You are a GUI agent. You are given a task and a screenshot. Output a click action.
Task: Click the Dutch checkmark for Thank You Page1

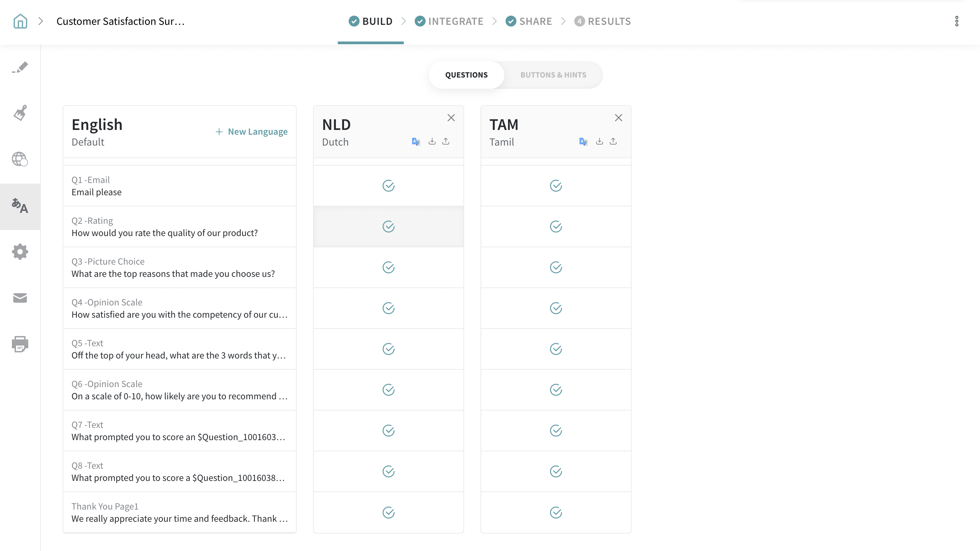pos(388,512)
